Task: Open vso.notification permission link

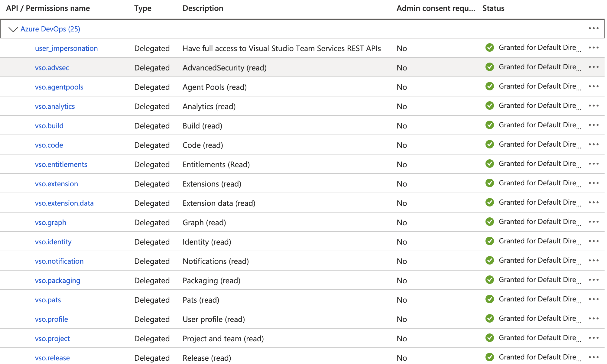Action: 59,261
